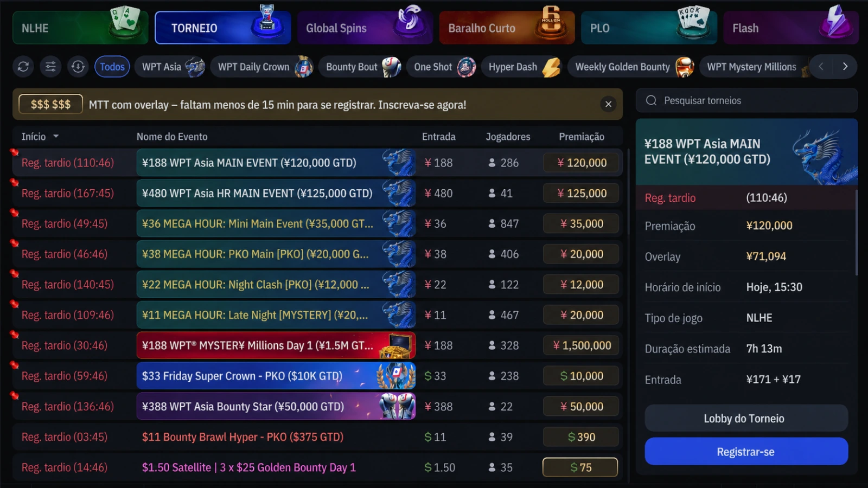
Task: Click the treasure chest icon on MYSTERY Millions
Action: coord(397,346)
